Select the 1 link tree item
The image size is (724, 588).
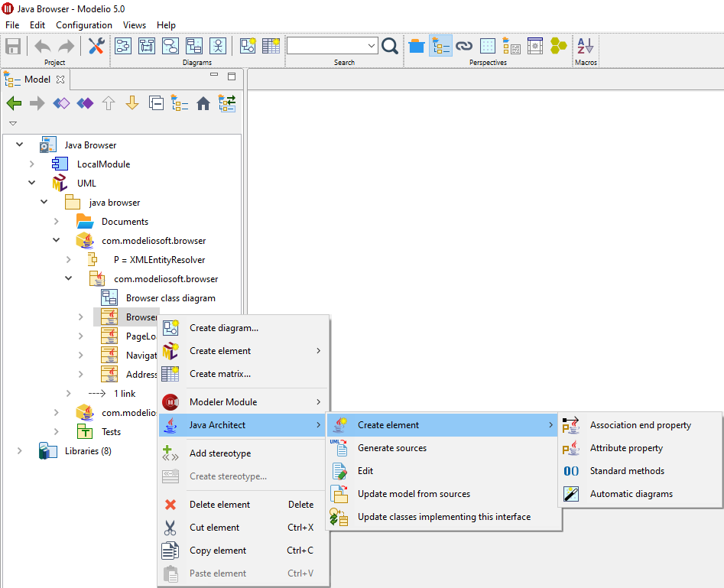124,394
